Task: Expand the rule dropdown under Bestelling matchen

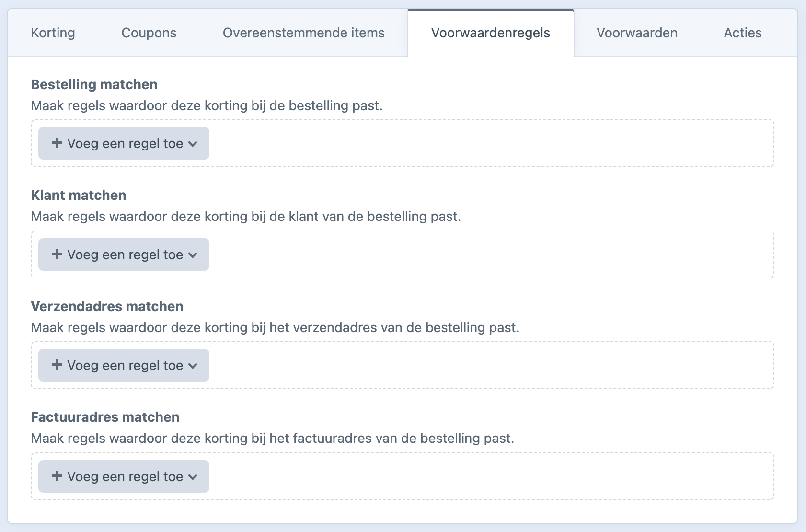Action: pyautogui.click(x=194, y=143)
